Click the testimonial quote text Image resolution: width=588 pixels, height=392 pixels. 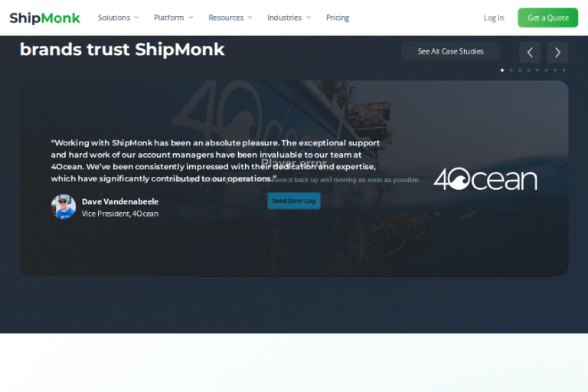pyautogui.click(x=216, y=161)
